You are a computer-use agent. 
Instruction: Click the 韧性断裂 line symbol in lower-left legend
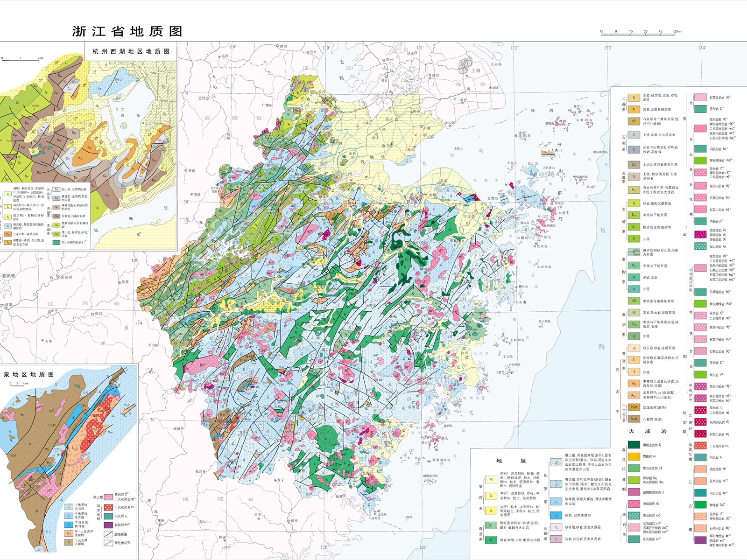coord(108,534)
